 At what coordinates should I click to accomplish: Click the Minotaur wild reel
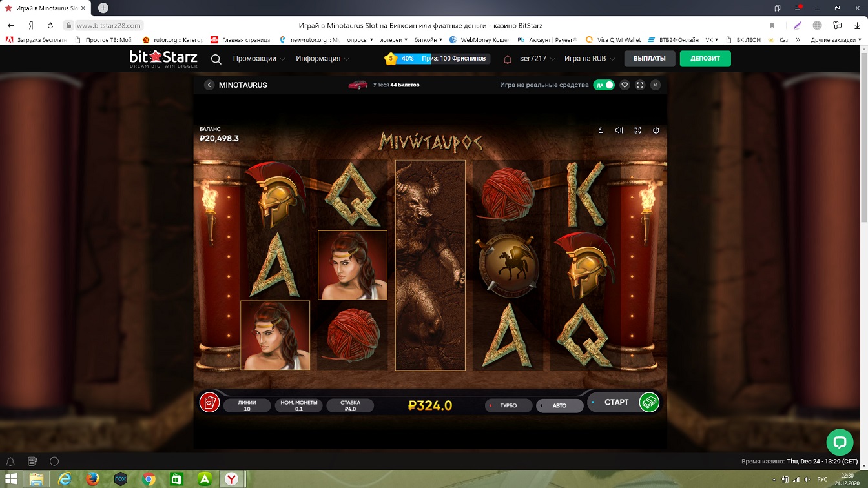coord(430,265)
